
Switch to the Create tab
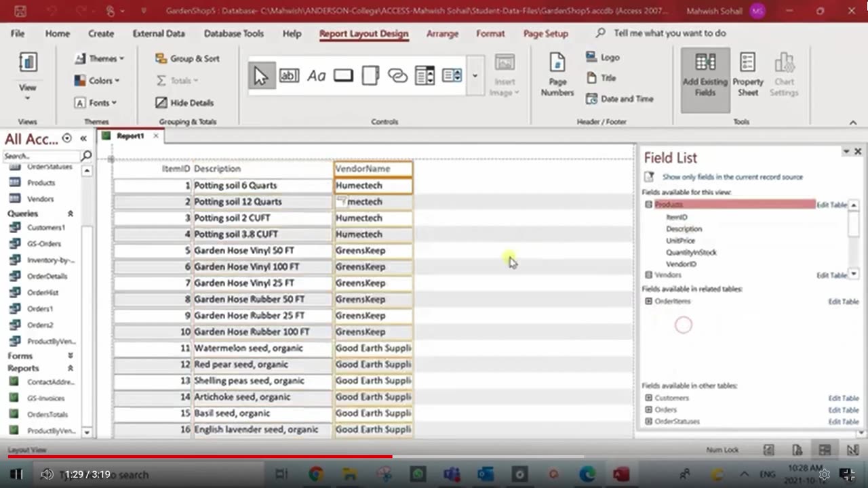[x=101, y=33]
